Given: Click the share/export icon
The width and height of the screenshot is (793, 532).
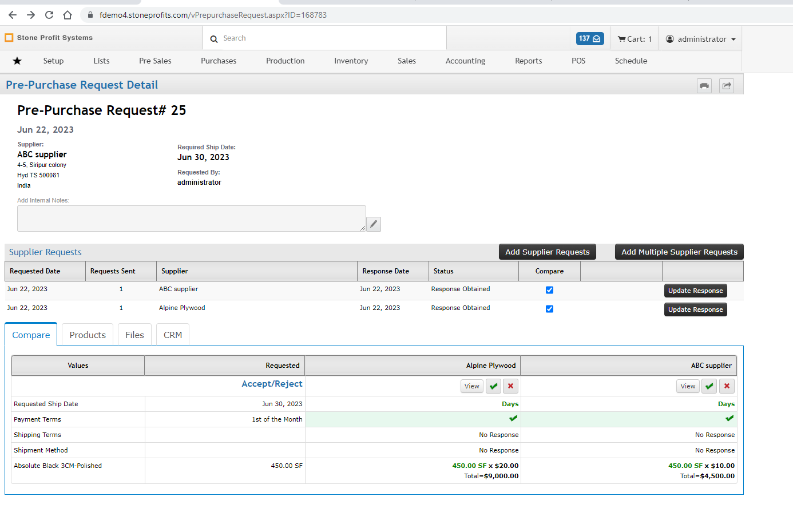Looking at the screenshot, I should click(x=727, y=86).
